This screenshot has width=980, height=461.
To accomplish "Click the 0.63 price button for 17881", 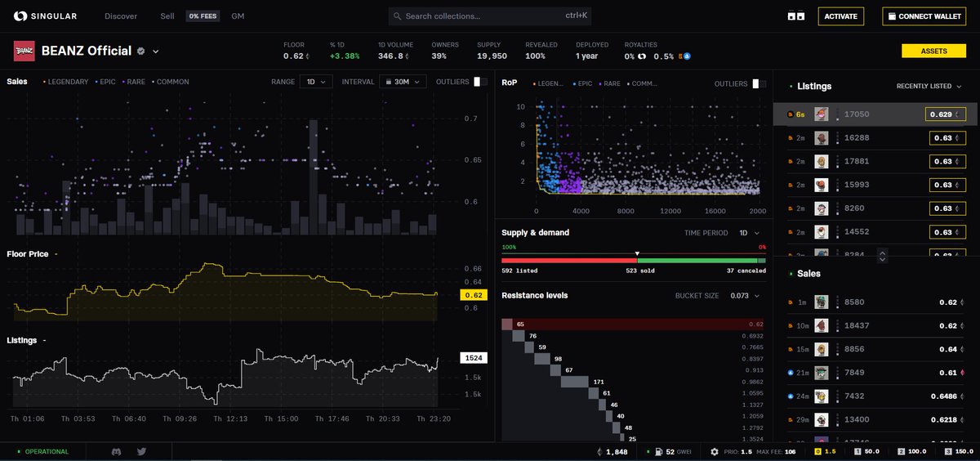I will [949, 161].
